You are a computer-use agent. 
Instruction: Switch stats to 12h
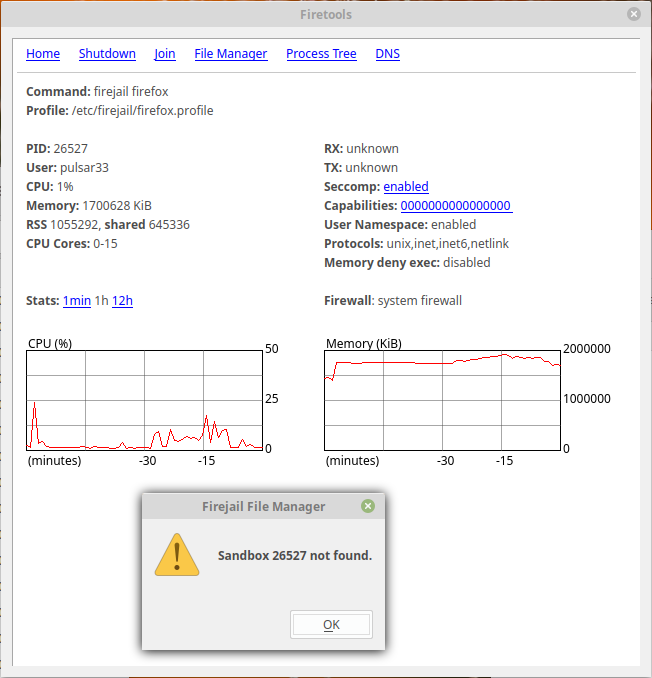click(122, 301)
